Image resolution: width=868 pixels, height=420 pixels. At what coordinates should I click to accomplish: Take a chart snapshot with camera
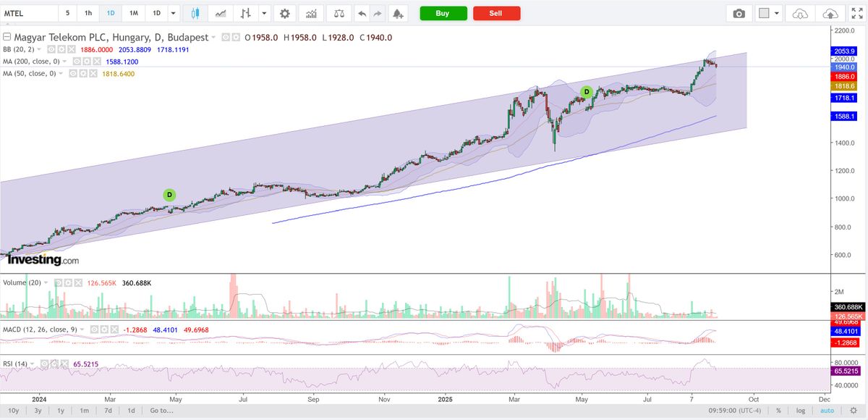[x=739, y=14]
